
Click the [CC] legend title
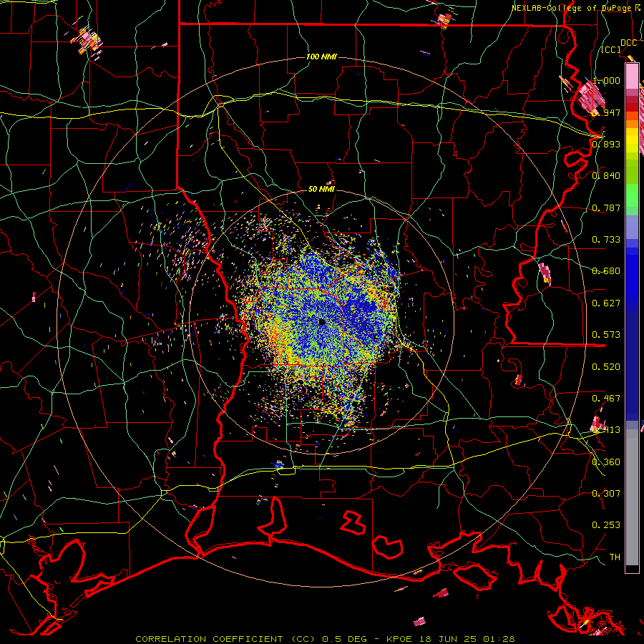click(x=611, y=49)
